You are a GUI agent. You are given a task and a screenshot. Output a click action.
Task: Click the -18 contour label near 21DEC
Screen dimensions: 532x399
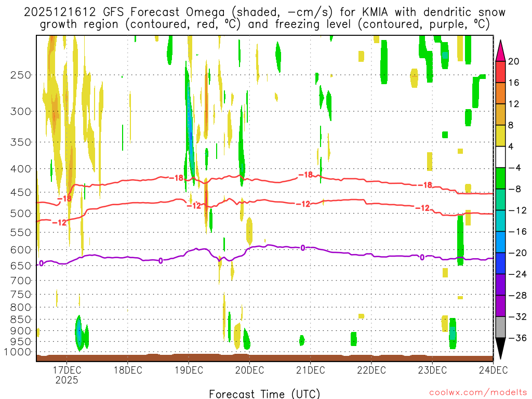click(305, 175)
